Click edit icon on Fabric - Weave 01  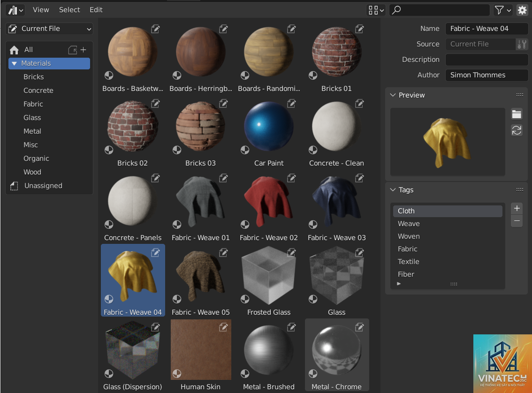(223, 178)
